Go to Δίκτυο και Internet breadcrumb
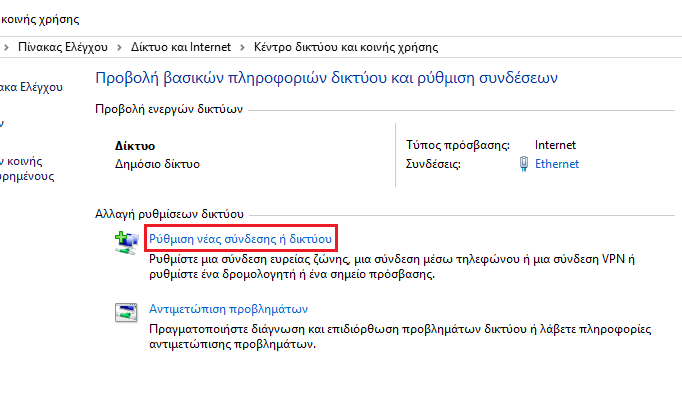 (x=181, y=47)
